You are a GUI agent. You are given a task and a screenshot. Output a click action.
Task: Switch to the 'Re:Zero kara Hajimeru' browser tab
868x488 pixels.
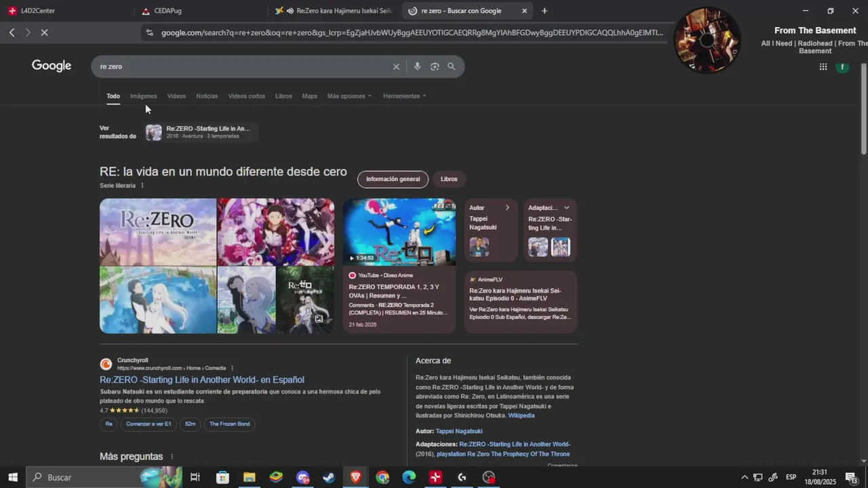point(334,11)
